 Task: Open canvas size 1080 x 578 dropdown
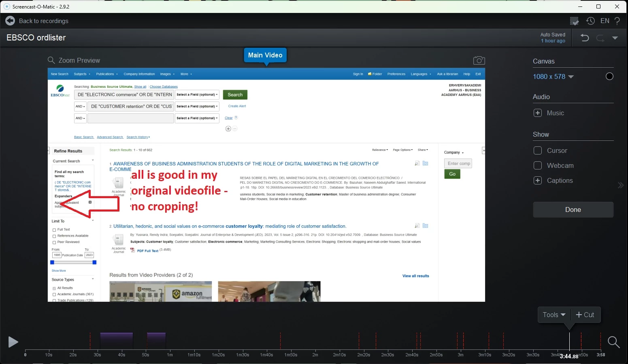pos(553,76)
